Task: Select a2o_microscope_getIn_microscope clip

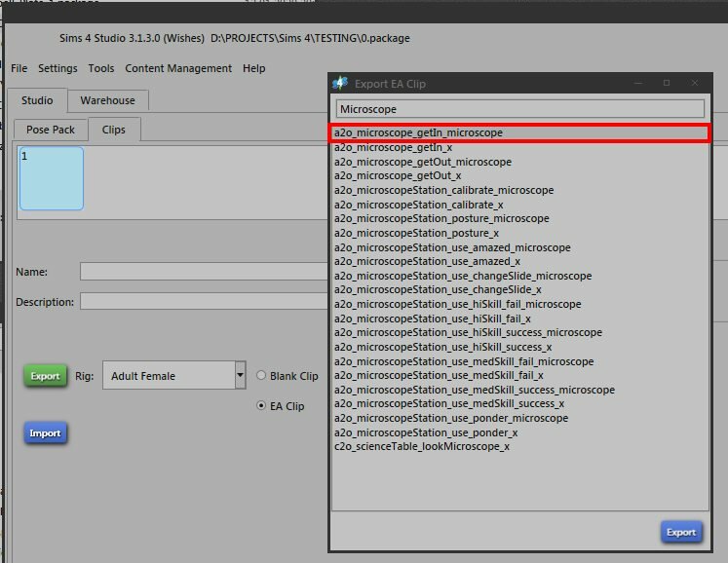Action: coord(520,132)
